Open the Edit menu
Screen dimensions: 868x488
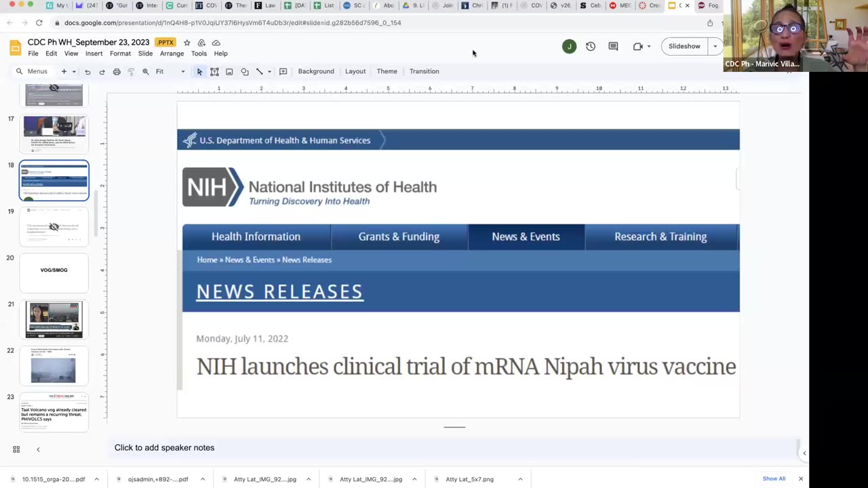(52, 54)
